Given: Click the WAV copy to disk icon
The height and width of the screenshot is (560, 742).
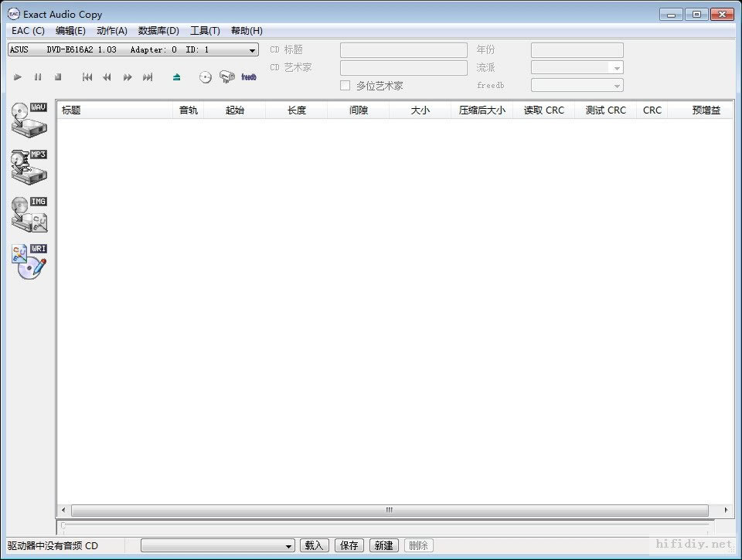Looking at the screenshot, I should point(29,120).
